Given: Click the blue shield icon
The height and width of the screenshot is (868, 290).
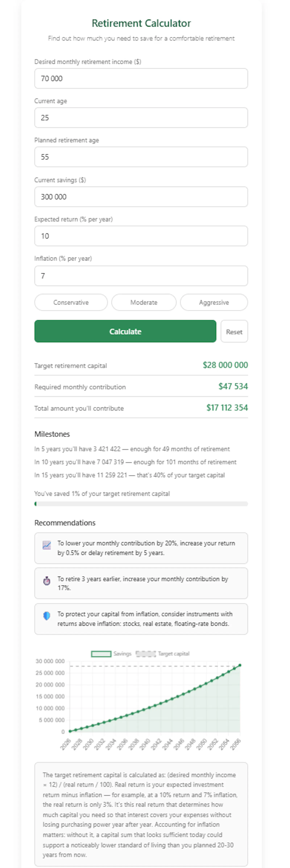Looking at the screenshot, I should point(47,616).
